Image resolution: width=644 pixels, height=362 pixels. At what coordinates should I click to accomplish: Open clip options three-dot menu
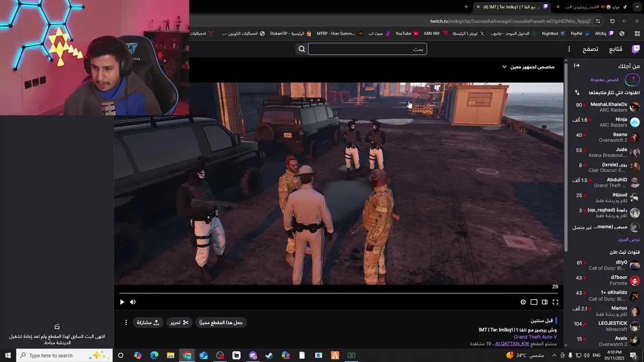tap(126, 322)
